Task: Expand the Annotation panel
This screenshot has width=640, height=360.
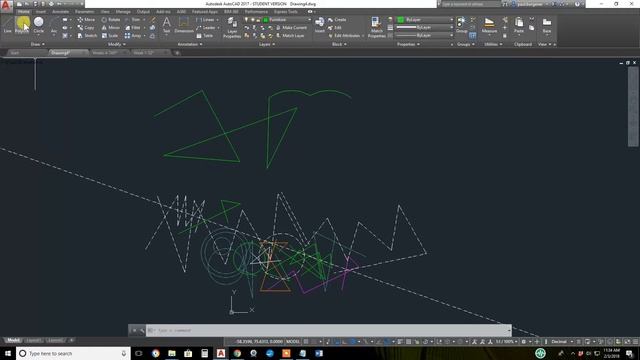Action: tap(190, 44)
